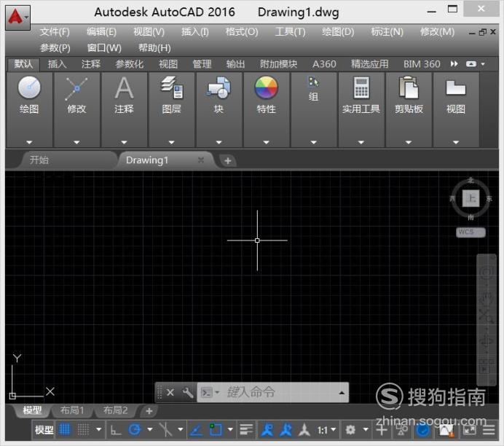This screenshot has width=504, height=446.
Task: Open the 帮助(H) menu
Action: (x=154, y=48)
